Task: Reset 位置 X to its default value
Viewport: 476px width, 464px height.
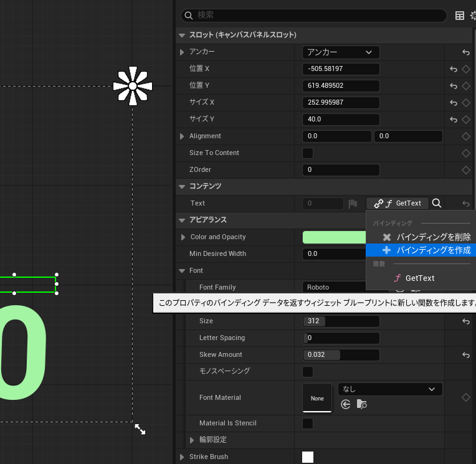Action: tap(454, 69)
